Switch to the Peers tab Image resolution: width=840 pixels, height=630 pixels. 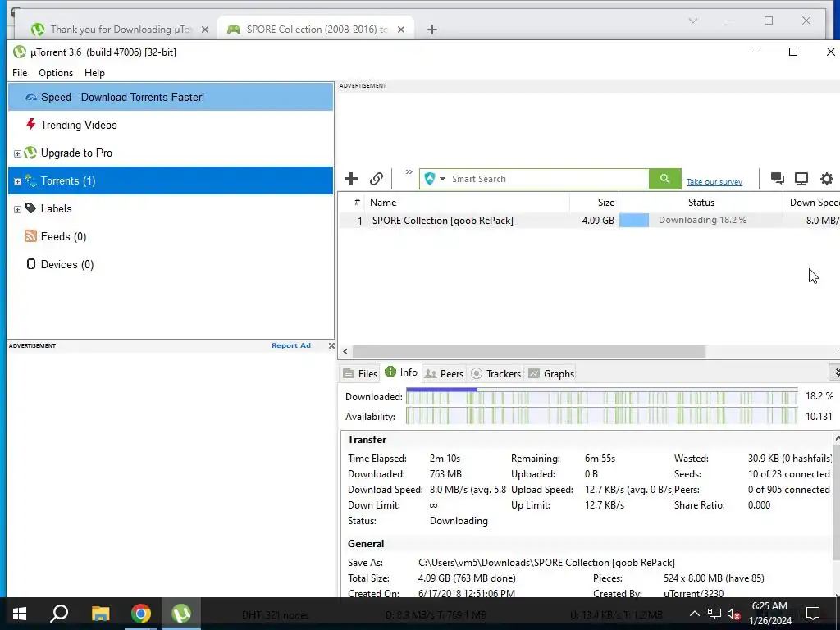pyautogui.click(x=444, y=373)
